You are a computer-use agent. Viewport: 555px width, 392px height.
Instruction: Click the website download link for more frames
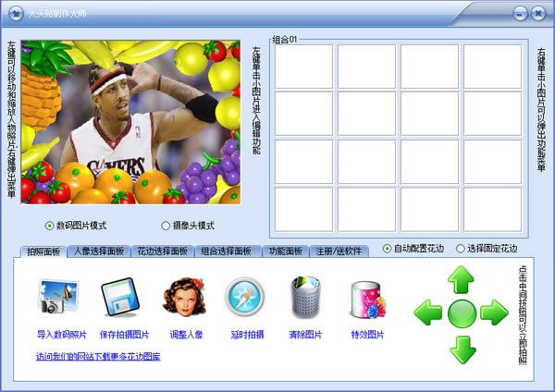click(98, 357)
